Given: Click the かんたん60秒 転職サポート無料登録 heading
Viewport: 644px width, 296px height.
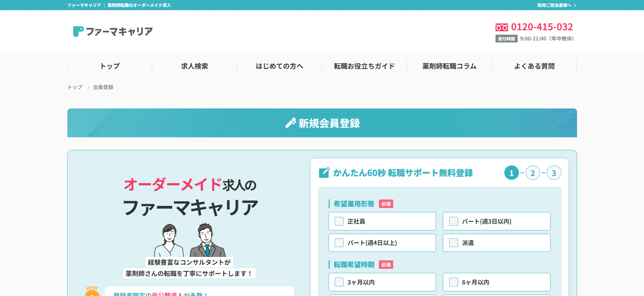Looking at the screenshot, I should point(403,173).
